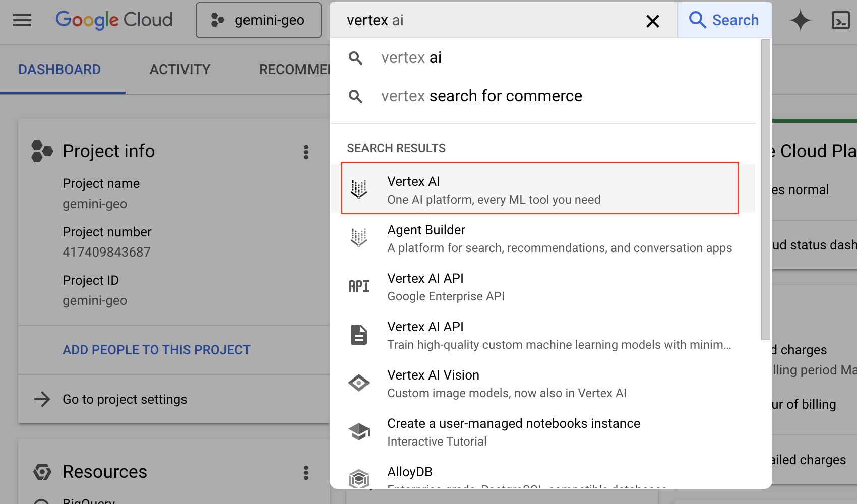Clear the search field with the X
857x504 pixels.
click(x=653, y=21)
